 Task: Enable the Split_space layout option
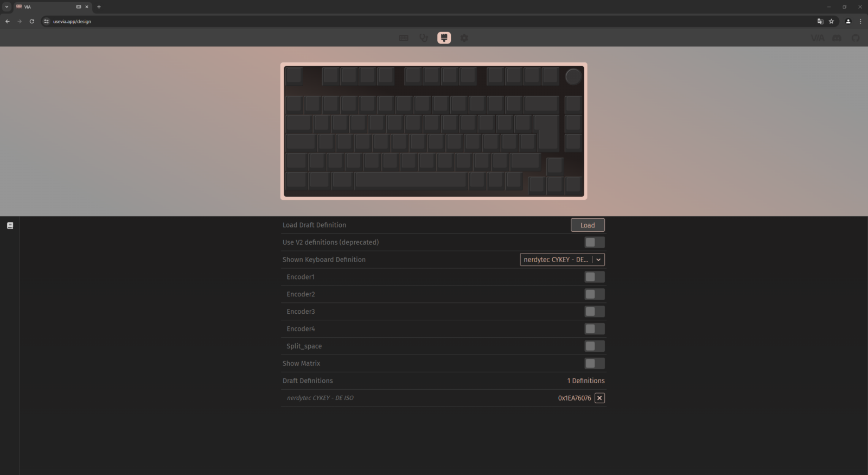pyautogui.click(x=595, y=346)
